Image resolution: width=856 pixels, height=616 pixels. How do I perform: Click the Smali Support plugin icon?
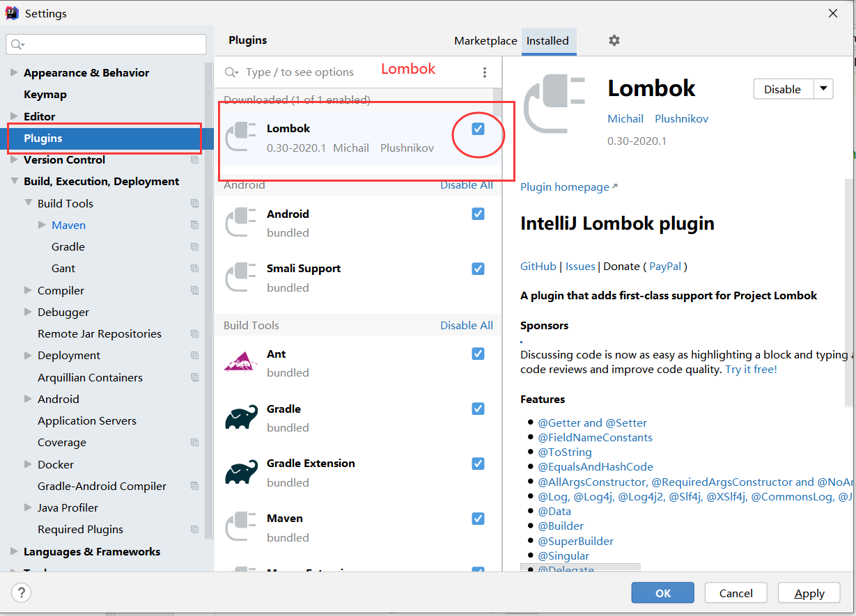click(242, 277)
